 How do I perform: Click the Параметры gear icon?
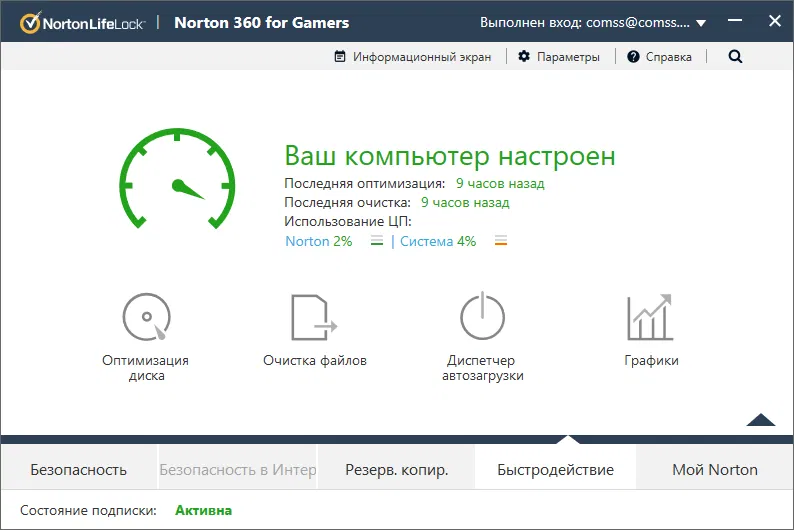524,56
